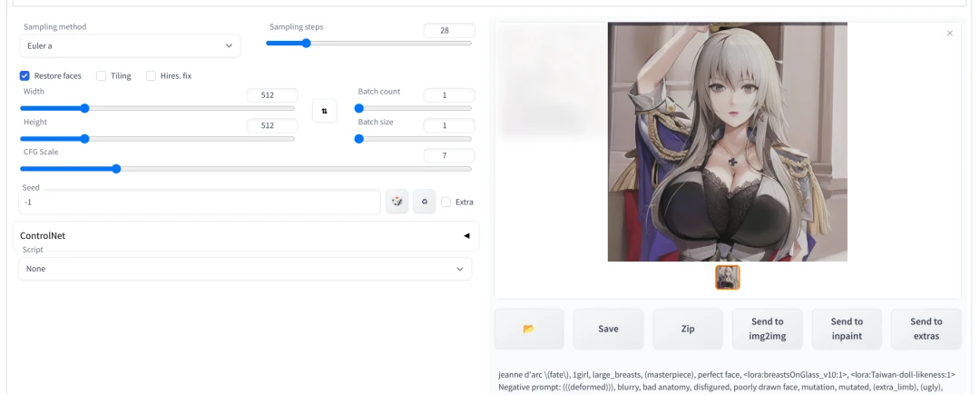The image size is (980, 395).
Task: Click the Seed input field
Action: (200, 202)
